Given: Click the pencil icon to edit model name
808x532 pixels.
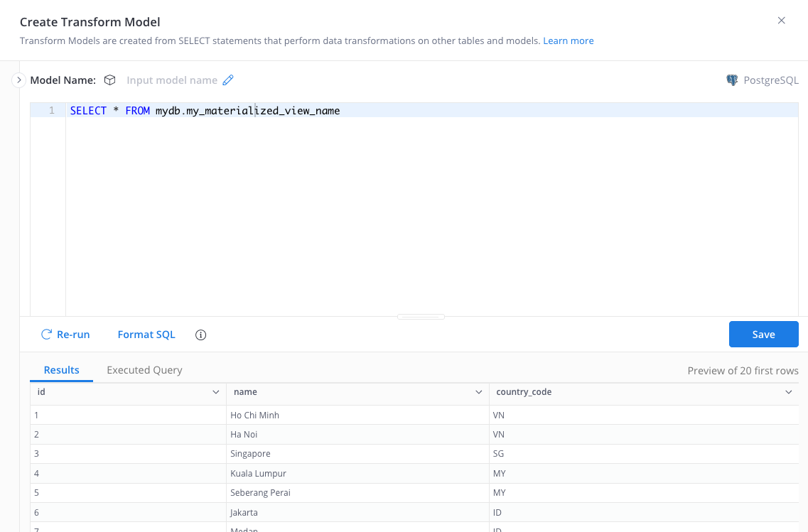Looking at the screenshot, I should [228, 80].
